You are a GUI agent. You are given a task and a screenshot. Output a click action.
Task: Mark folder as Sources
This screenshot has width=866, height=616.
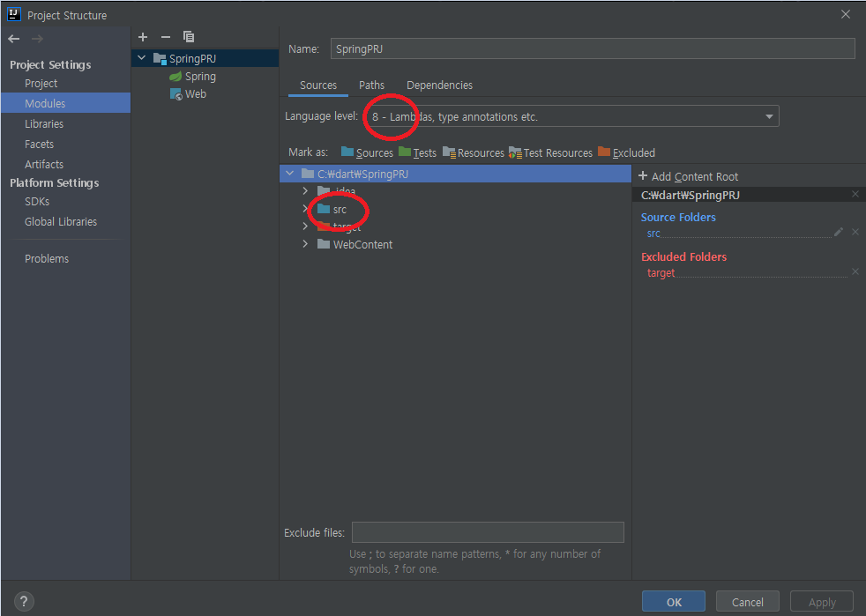(367, 152)
